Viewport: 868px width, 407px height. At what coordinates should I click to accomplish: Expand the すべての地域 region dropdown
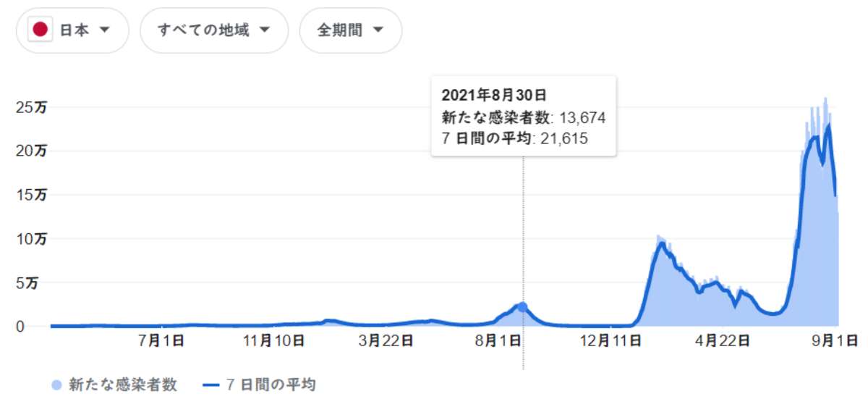point(213,30)
